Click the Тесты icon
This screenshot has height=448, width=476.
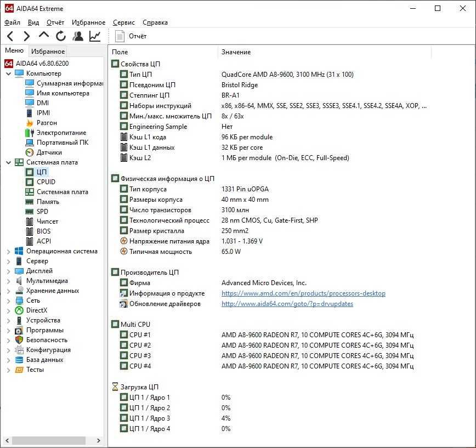19,370
